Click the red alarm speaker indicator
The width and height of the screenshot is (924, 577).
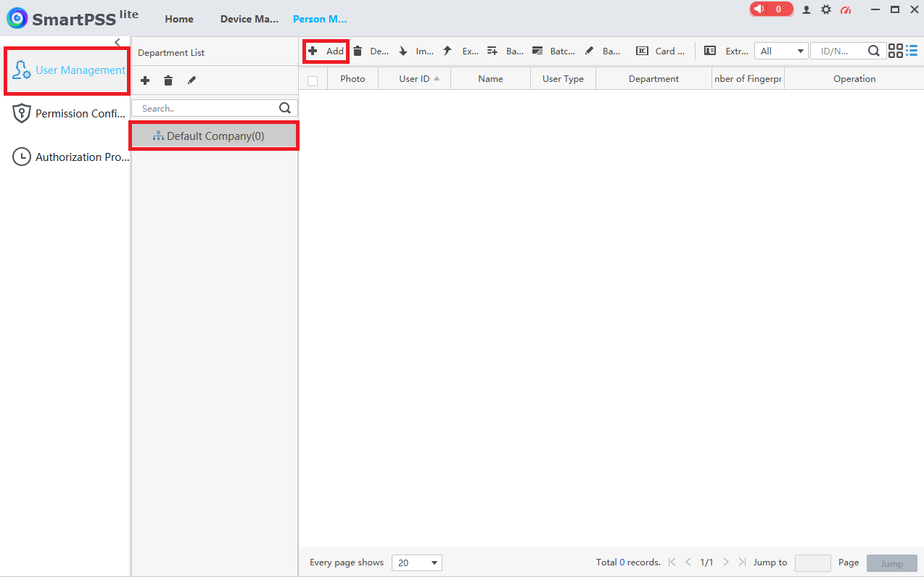click(x=771, y=9)
